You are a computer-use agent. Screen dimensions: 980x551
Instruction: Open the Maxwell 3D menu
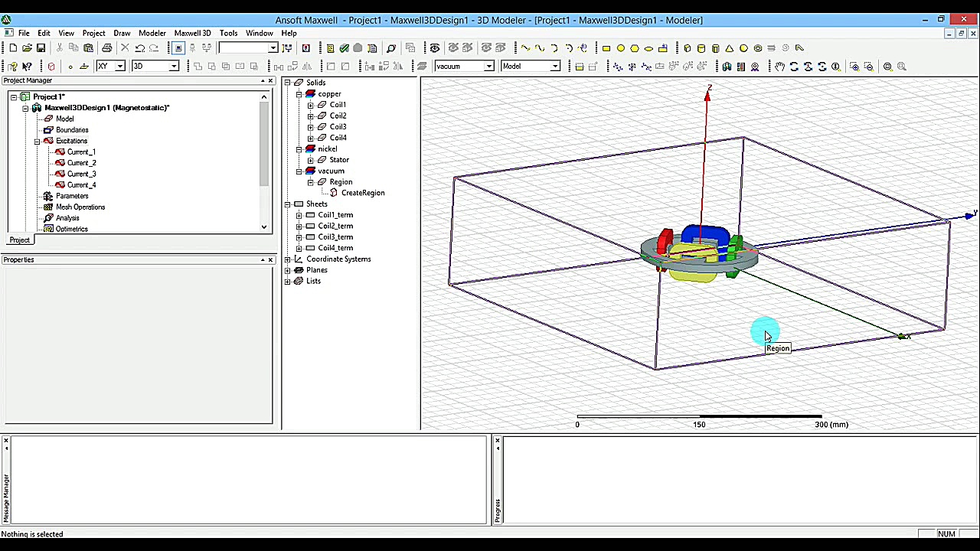(192, 33)
